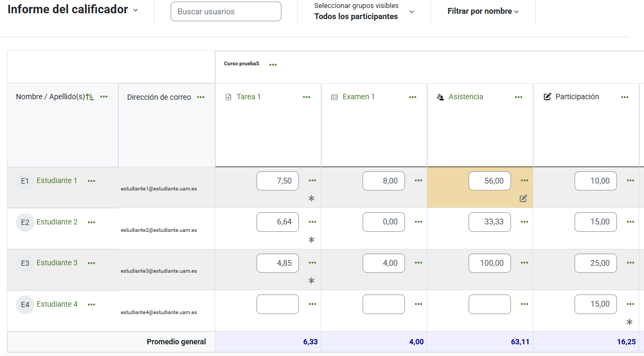The image size is (644, 356).
Task: Click the Participación manual item icon
Action: [x=548, y=97]
